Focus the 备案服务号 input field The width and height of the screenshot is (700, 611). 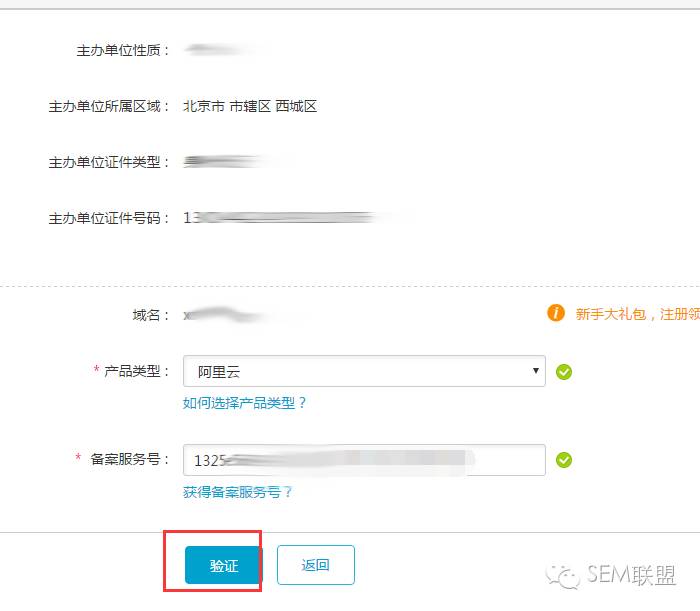click(x=364, y=460)
